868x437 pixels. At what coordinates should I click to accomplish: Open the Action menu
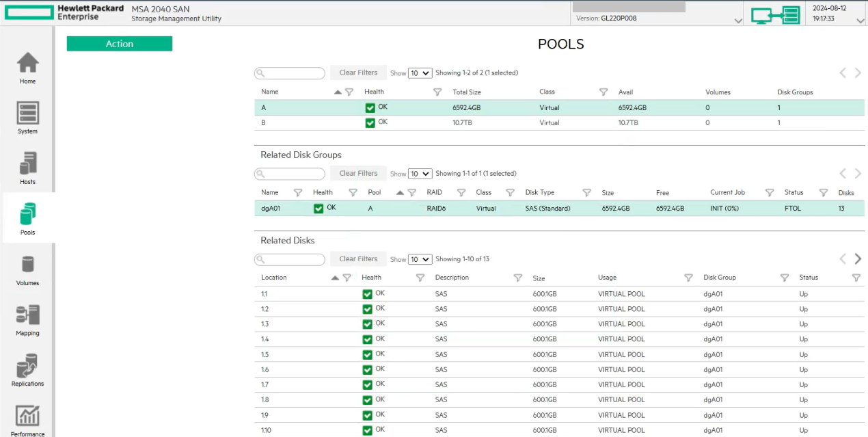pos(120,44)
